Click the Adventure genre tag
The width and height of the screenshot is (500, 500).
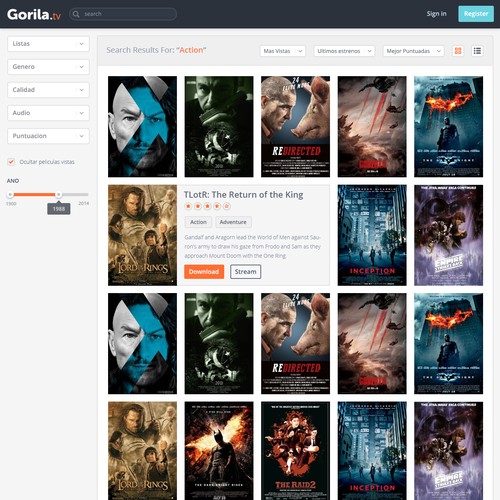coord(233,222)
